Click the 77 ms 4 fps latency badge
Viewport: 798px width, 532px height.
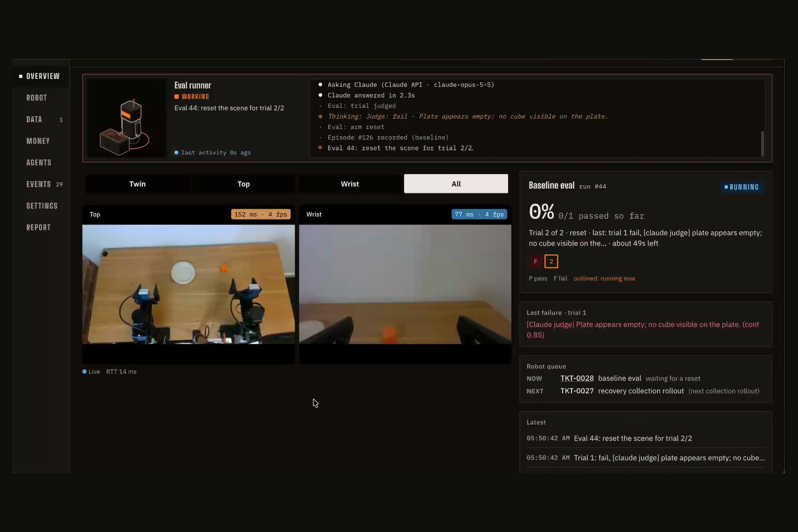coord(479,214)
